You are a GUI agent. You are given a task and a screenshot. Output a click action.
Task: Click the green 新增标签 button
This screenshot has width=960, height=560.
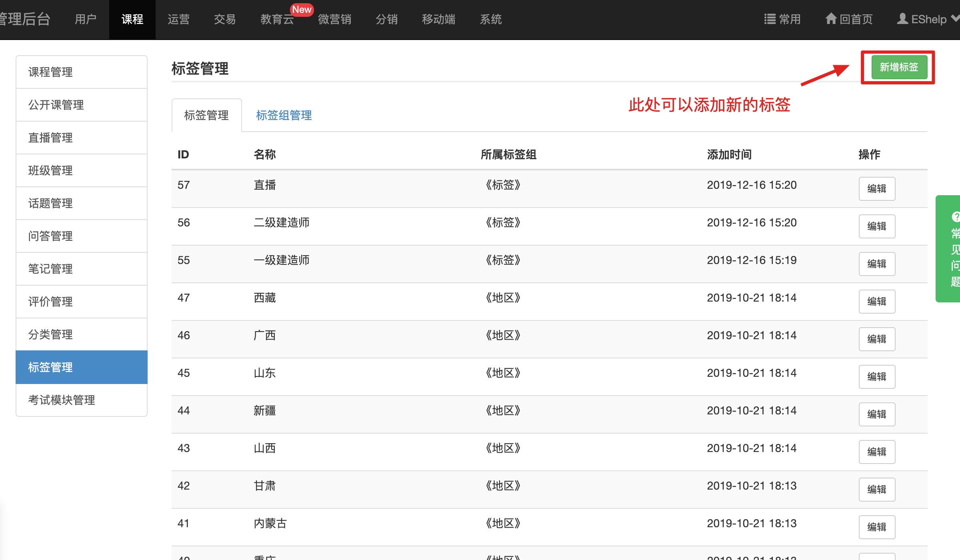coord(898,67)
